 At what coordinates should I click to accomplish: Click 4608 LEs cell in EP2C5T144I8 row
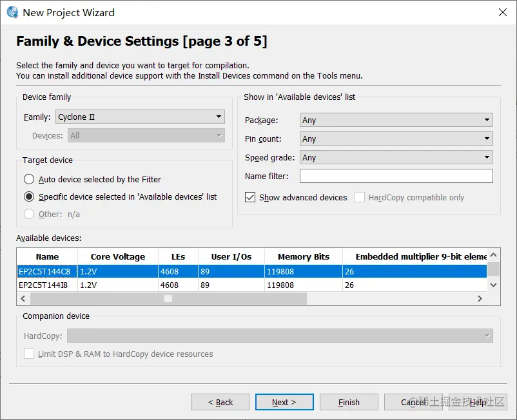(x=178, y=285)
